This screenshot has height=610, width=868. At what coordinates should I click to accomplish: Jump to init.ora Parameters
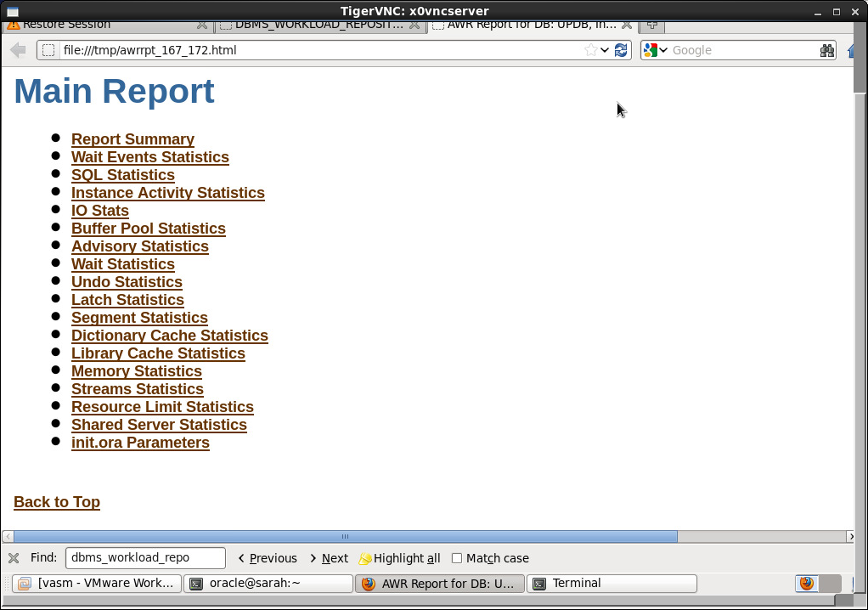click(141, 443)
